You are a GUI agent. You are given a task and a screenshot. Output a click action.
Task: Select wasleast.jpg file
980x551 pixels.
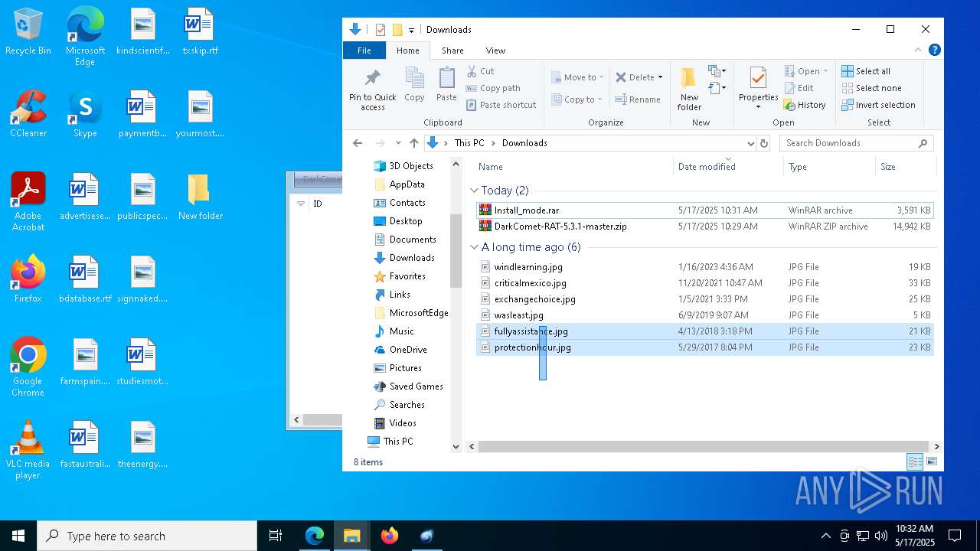tap(704, 315)
